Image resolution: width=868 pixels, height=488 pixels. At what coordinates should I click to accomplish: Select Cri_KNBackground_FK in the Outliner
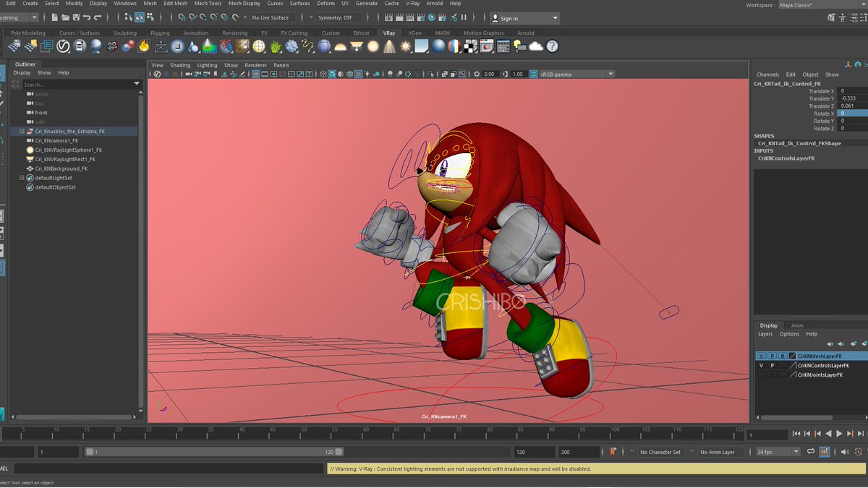[x=61, y=168]
